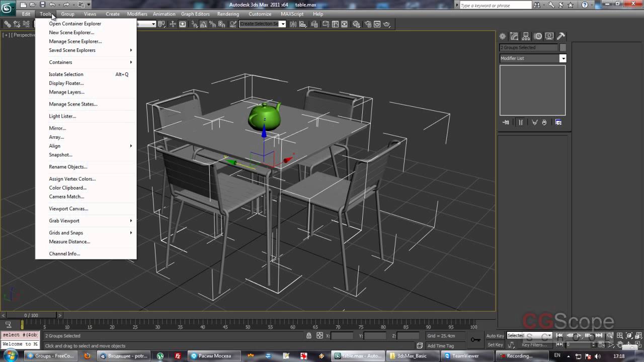
Task: Open the Hierarchy tab in command panel
Action: pyautogui.click(x=526, y=36)
